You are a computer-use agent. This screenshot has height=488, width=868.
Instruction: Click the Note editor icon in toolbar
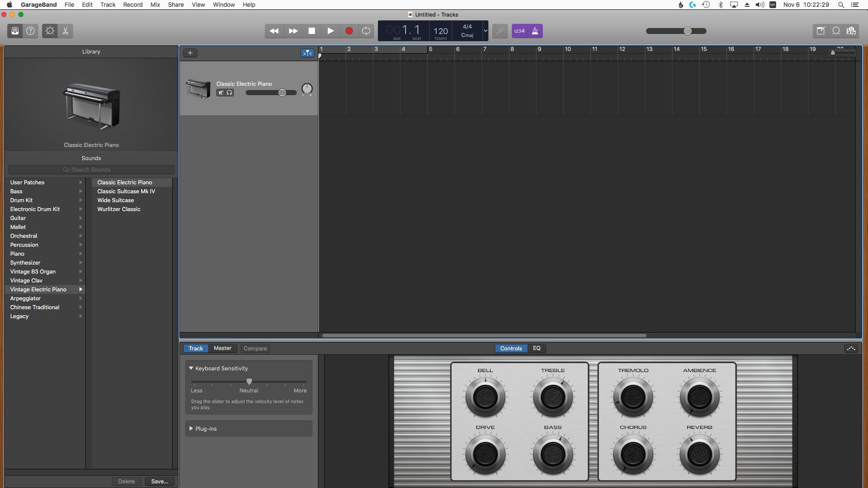[822, 31]
